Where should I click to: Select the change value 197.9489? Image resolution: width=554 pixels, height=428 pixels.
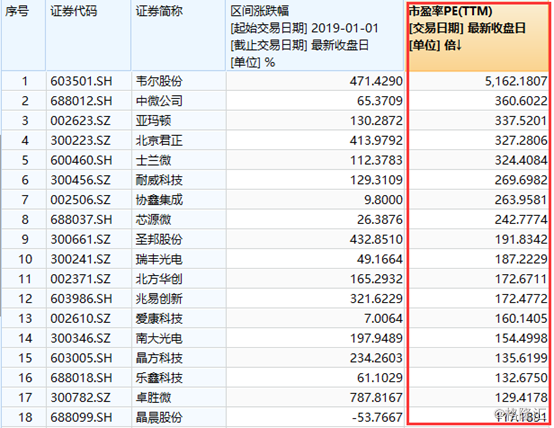tap(376, 339)
